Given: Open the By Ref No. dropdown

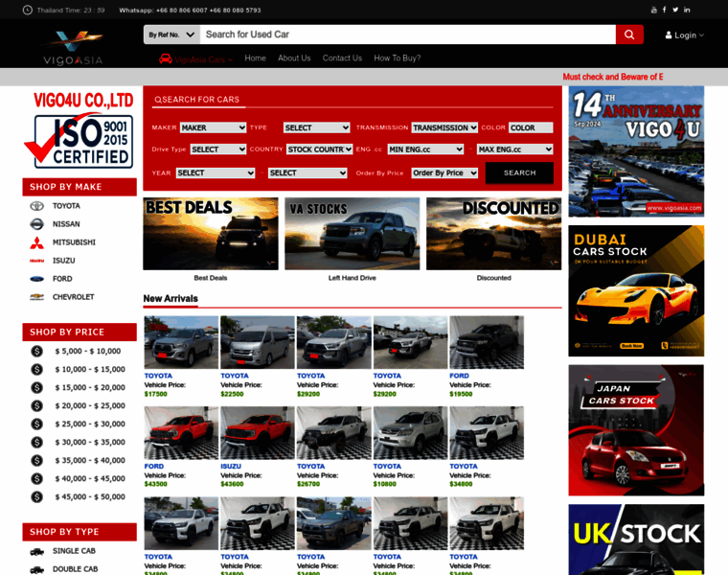Looking at the screenshot, I should click(x=171, y=34).
